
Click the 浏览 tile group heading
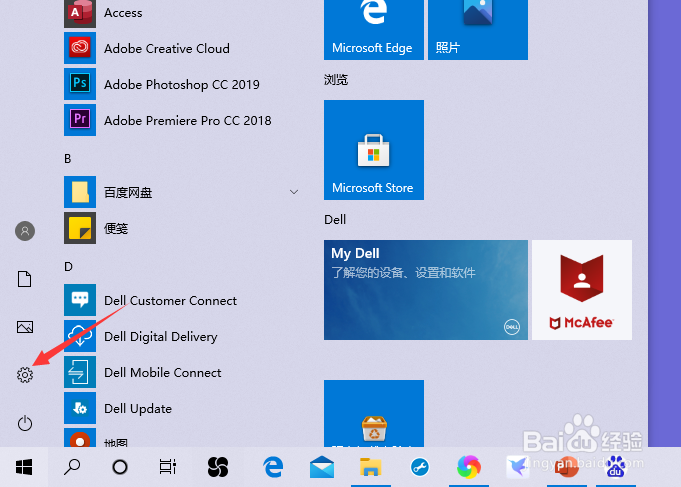[336, 80]
